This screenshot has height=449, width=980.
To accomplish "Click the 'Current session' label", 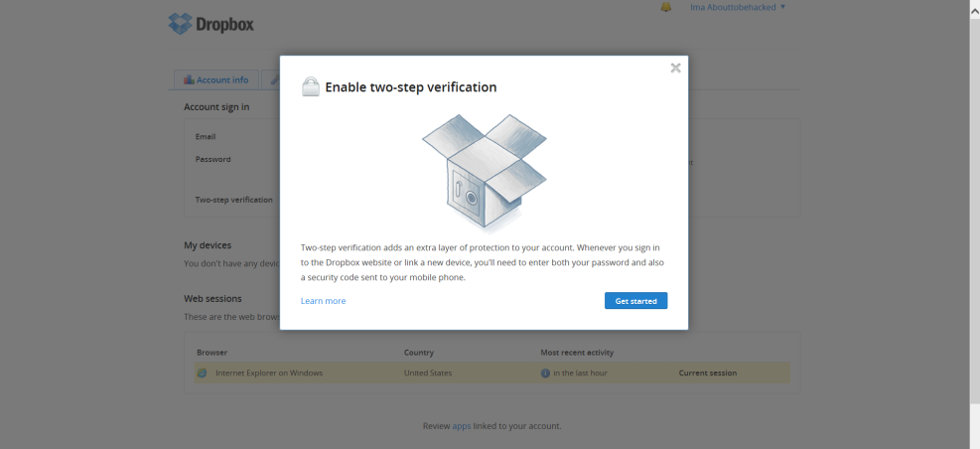I will click(708, 373).
